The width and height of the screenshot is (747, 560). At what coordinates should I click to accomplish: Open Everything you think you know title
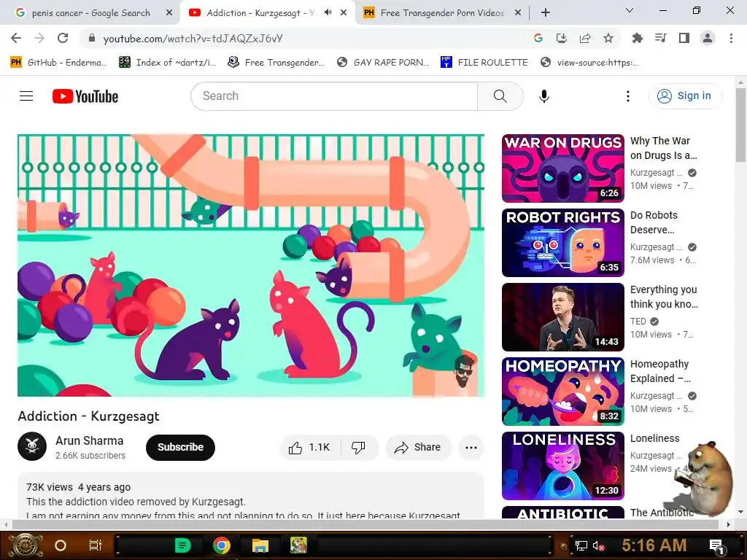pos(664,297)
